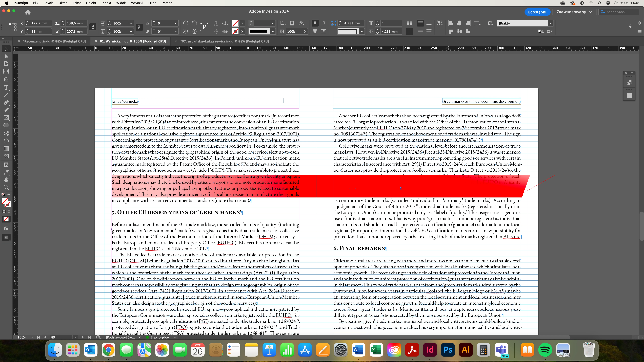Pick the Zoom magnifier tool
644x362 pixels.
tap(6, 187)
